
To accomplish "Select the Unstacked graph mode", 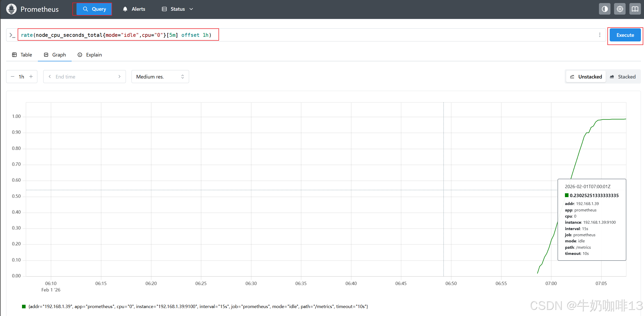I will click(x=586, y=77).
